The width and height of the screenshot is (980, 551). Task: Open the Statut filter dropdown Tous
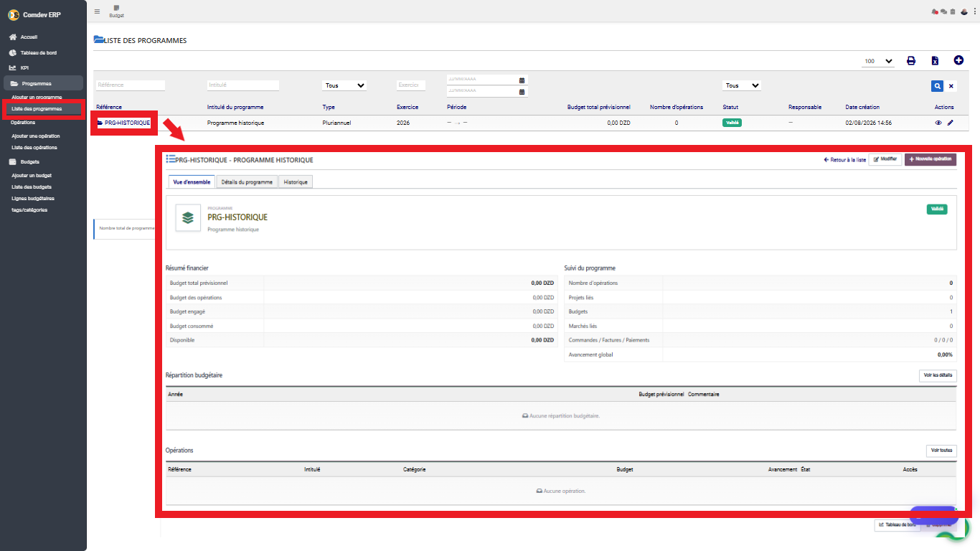coord(742,85)
